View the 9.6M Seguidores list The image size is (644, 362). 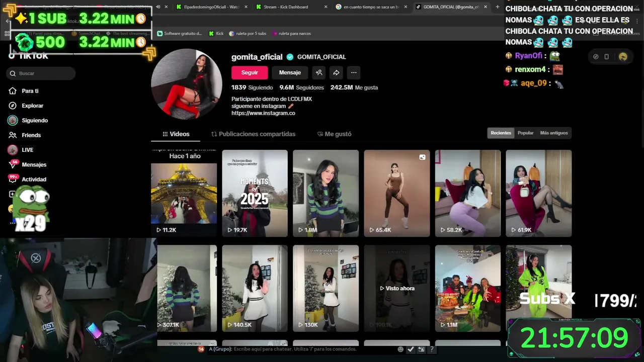pyautogui.click(x=302, y=87)
